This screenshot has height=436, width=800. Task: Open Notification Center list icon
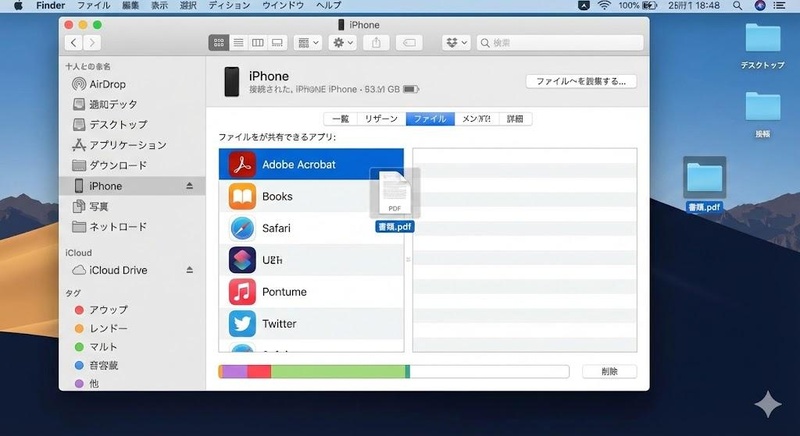(x=779, y=6)
